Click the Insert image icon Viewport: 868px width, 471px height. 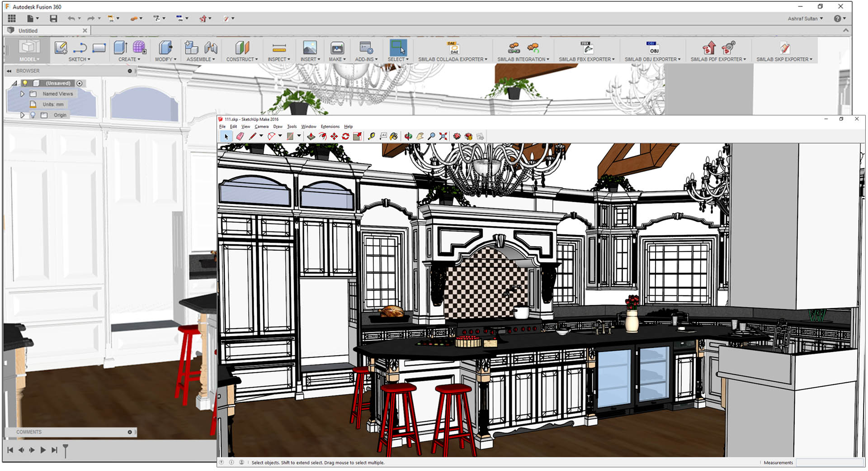[x=310, y=48]
